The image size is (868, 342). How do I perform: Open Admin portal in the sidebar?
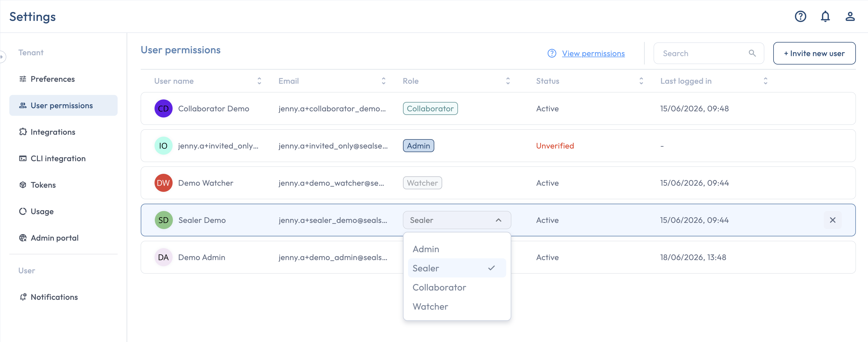pos(63,238)
